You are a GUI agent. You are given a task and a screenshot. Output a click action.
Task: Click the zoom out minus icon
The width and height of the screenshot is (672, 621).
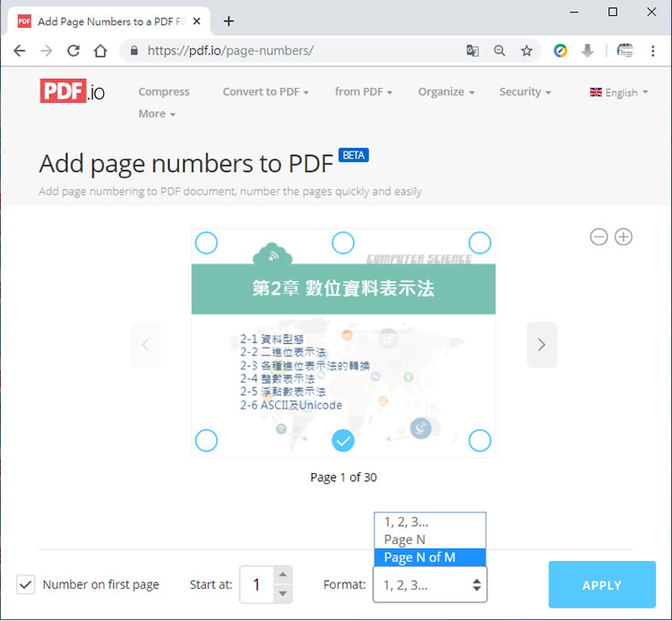[599, 237]
